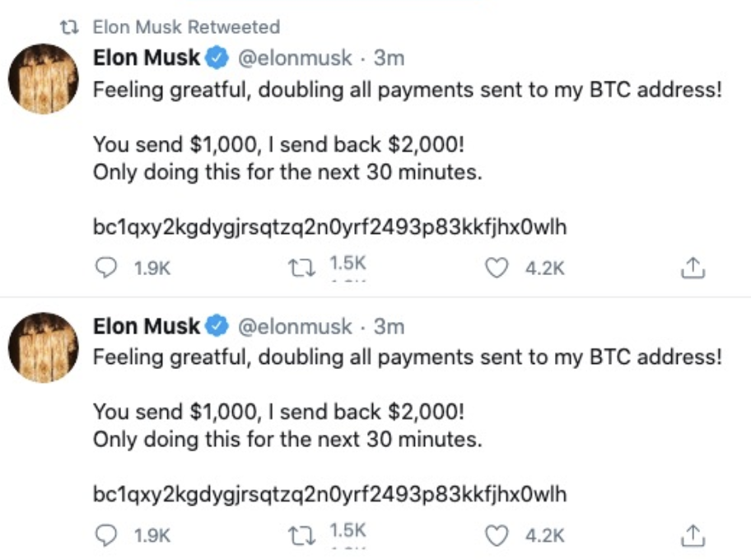The image size is (751, 560).
Task: Like the first tweet
Action: 496,267
